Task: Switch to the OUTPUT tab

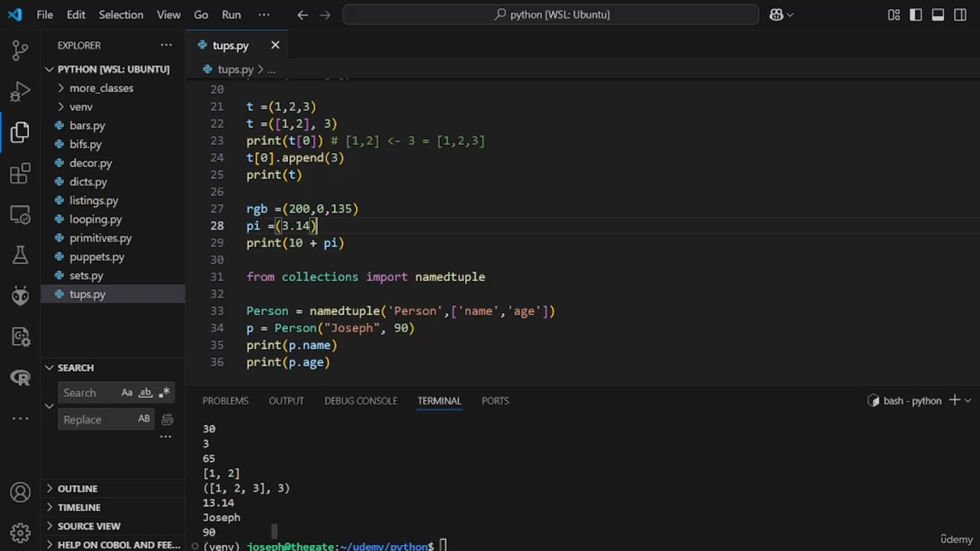Action: pyautogui.click(x=286, y=401)
